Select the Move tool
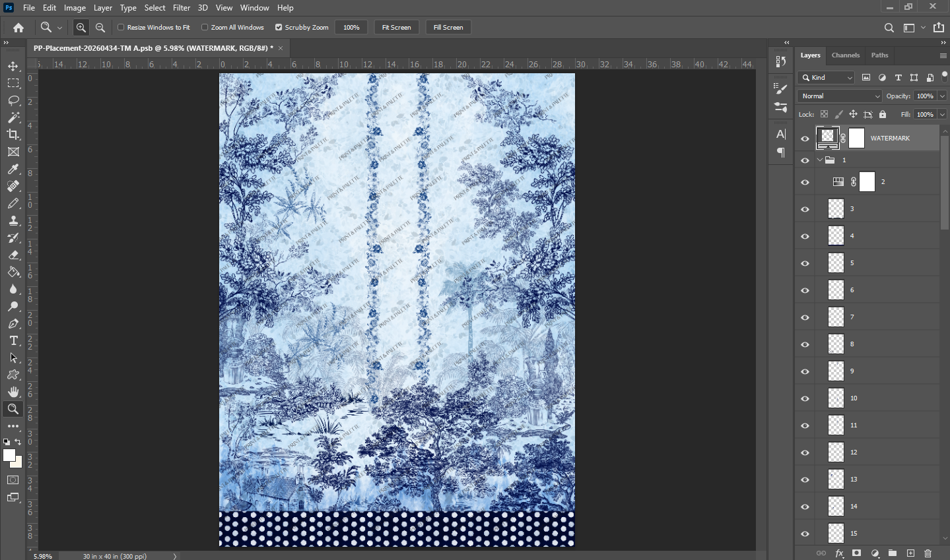The width and height of the screenshot is (950, 560). pos(13,66)
